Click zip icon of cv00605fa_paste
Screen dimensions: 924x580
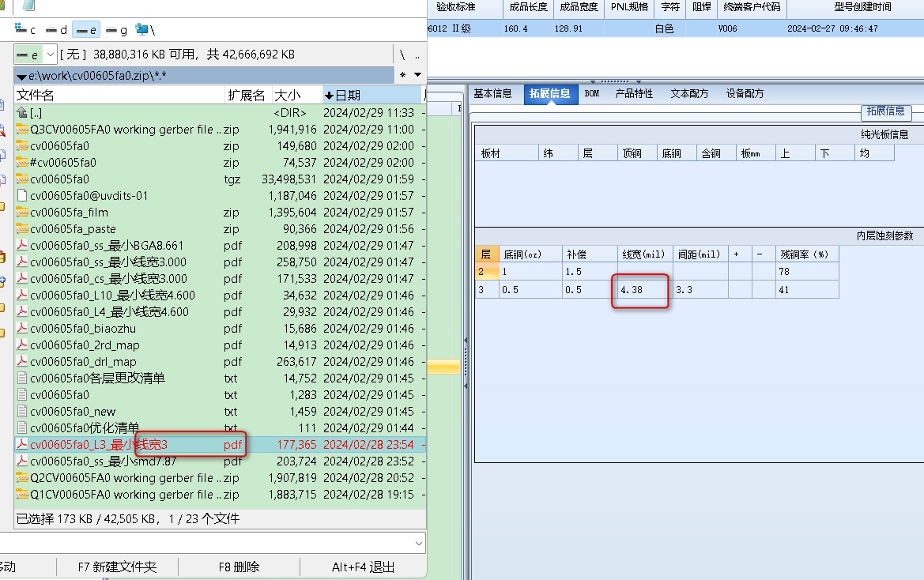[x=22, y=228]
